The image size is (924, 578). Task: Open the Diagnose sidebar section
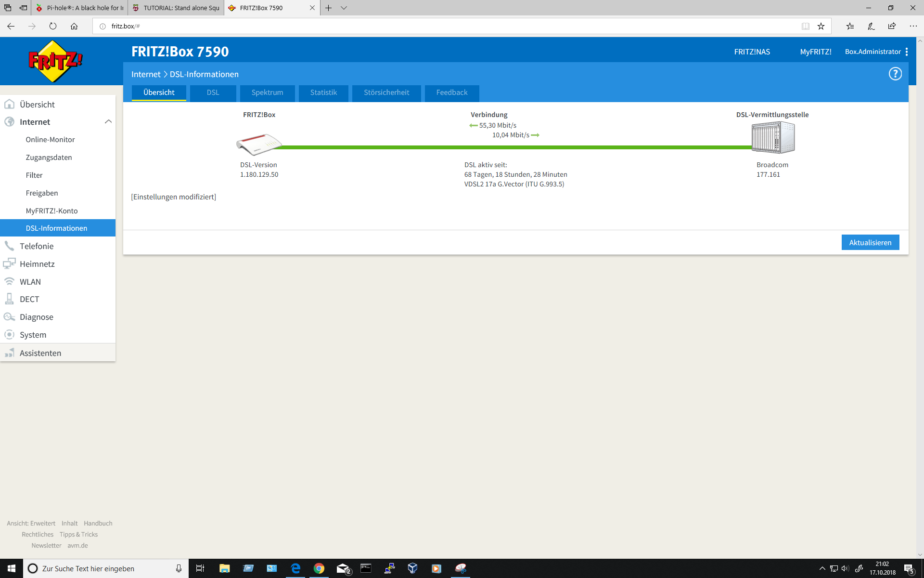(36, 317)
